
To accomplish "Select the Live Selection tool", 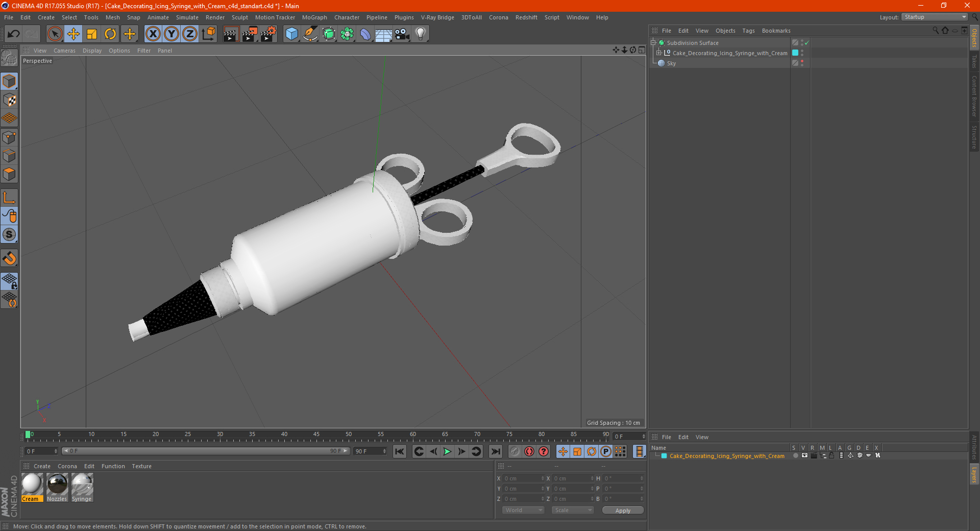I will pyautogui.click(x=55, y=34).
